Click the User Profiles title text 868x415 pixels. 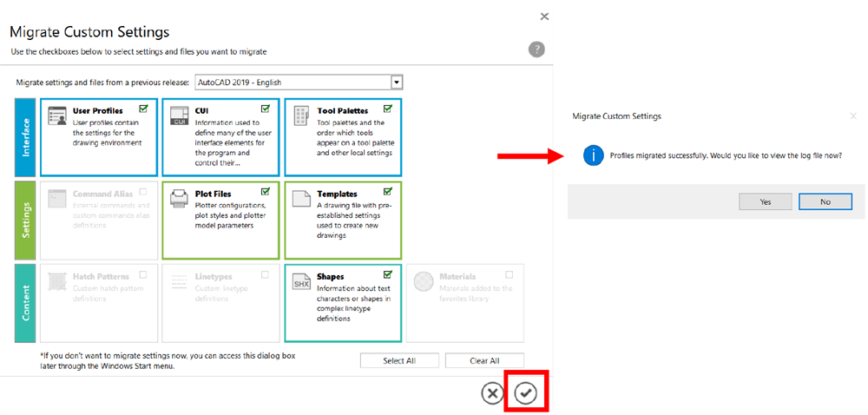click(x=98, y=110)
